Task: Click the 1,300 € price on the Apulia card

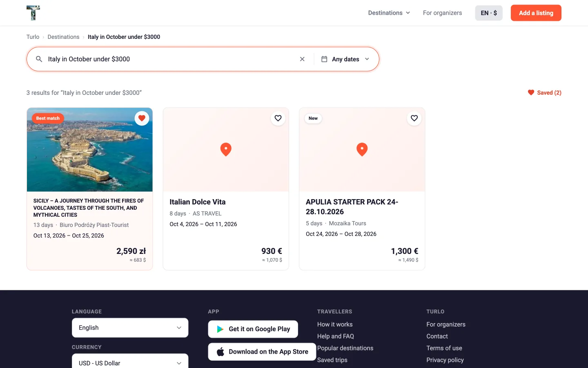Action: (x=405, y=251)
